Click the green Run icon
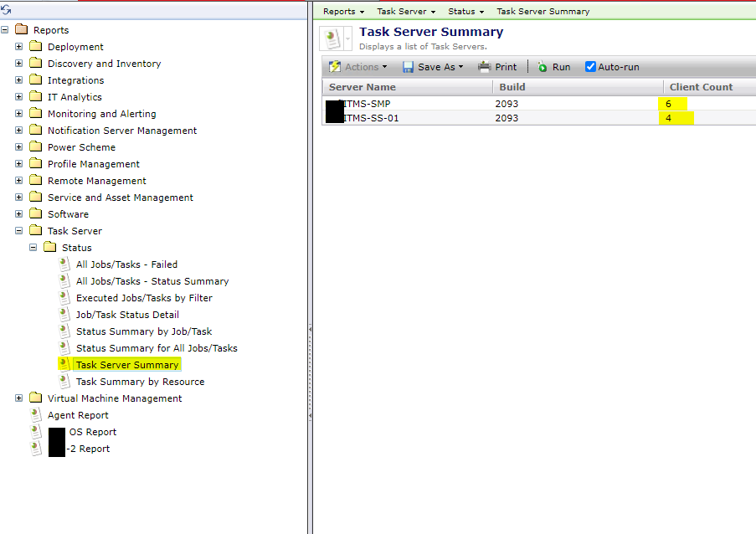This screenshot has height=534, width=756. (x=543, y=67)
